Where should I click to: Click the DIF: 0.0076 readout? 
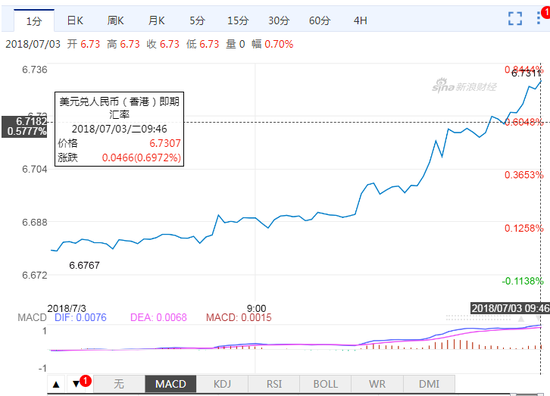80,317
